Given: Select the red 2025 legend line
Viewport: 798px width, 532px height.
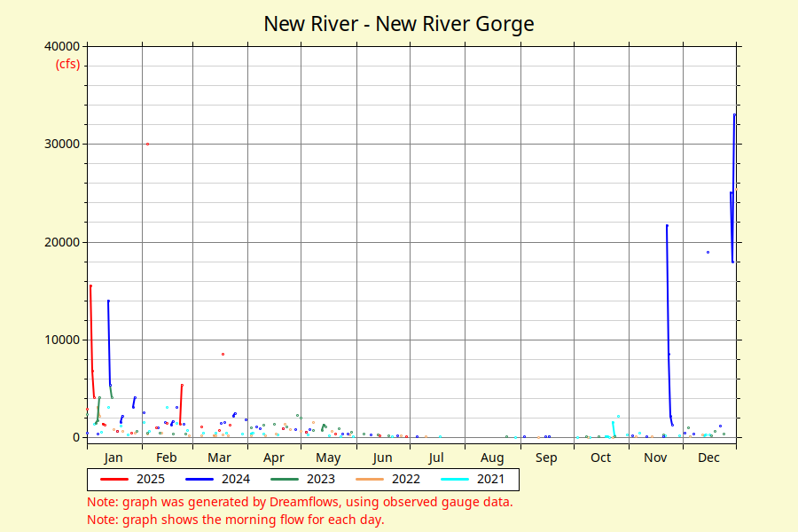Looking at the screenshot, I should pyautogui.click(x=114, y=479).
